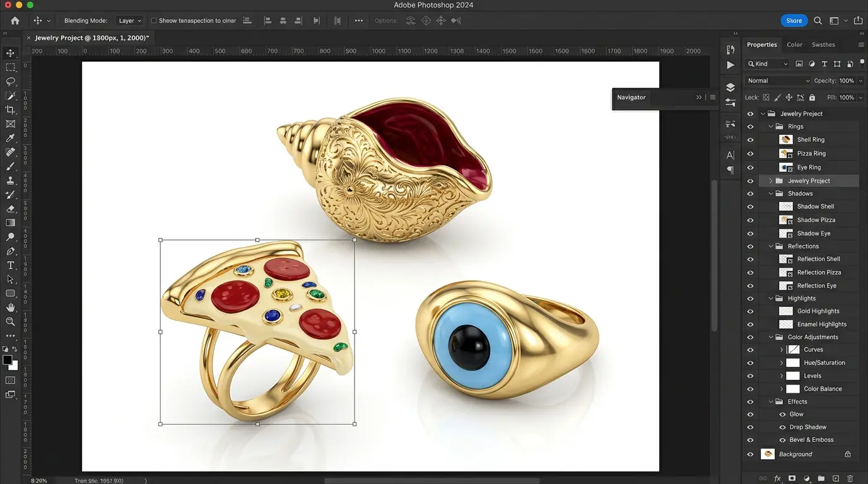Expand the Curves adjustment layer
Screen dimensions: 868x484
tap(782, 350)
